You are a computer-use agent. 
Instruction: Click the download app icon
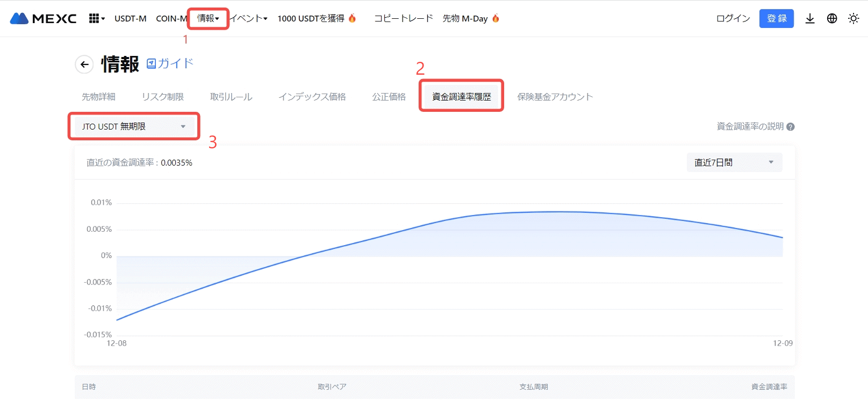pyautogui.click(x=810, y=18)
